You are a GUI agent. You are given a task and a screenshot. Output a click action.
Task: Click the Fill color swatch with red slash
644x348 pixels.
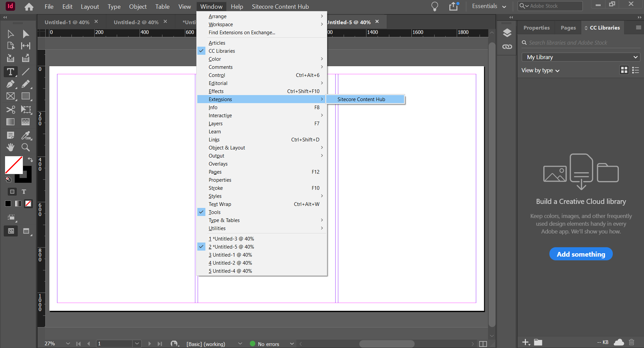tap(13, 165)
